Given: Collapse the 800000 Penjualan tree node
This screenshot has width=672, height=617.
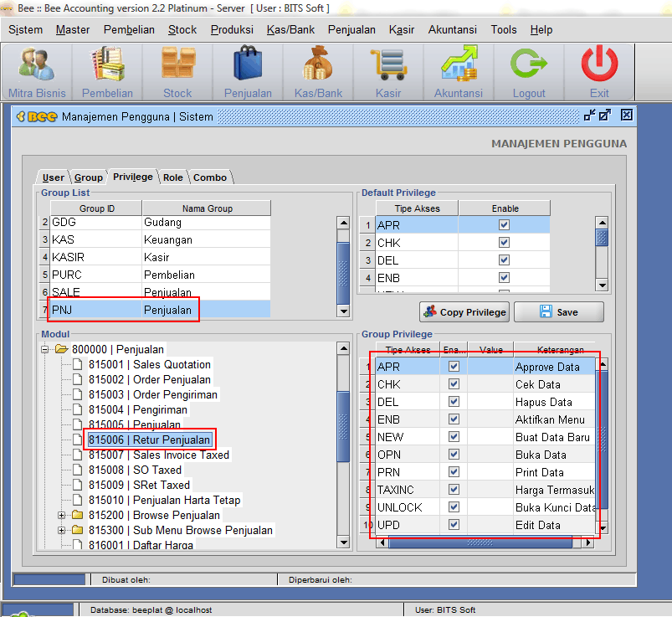Looking at the screenshot, I should [45, 349].
